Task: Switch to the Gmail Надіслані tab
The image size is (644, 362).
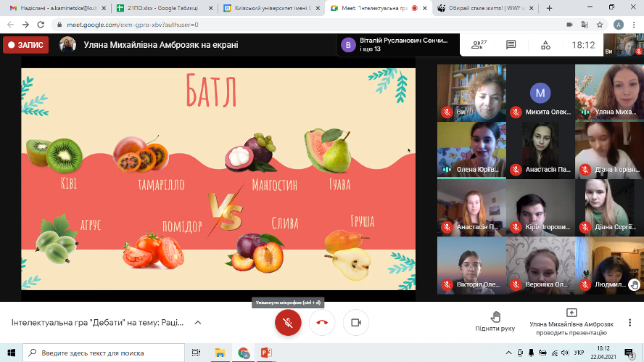Action: [57, 8]
